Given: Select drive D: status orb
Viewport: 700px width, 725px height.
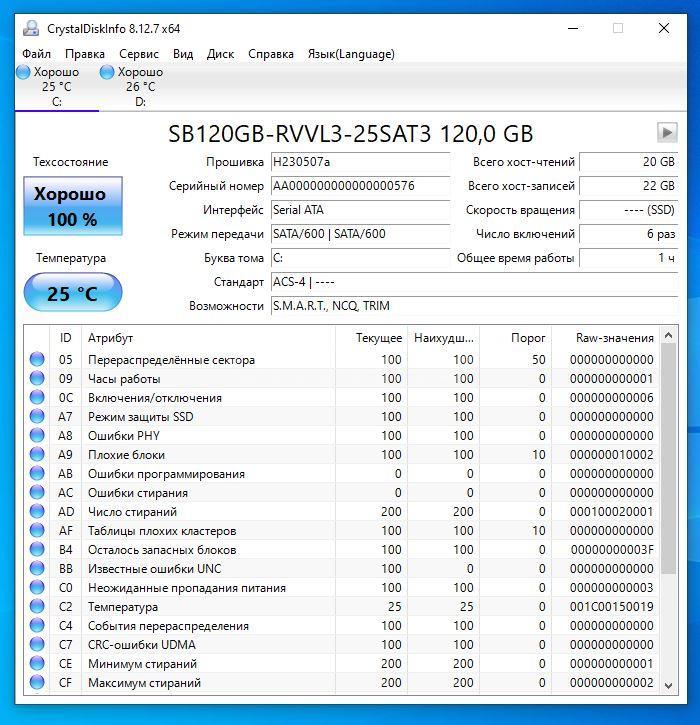Looking at the screenshot, I should pyautogui.click(x=108, y=72).
